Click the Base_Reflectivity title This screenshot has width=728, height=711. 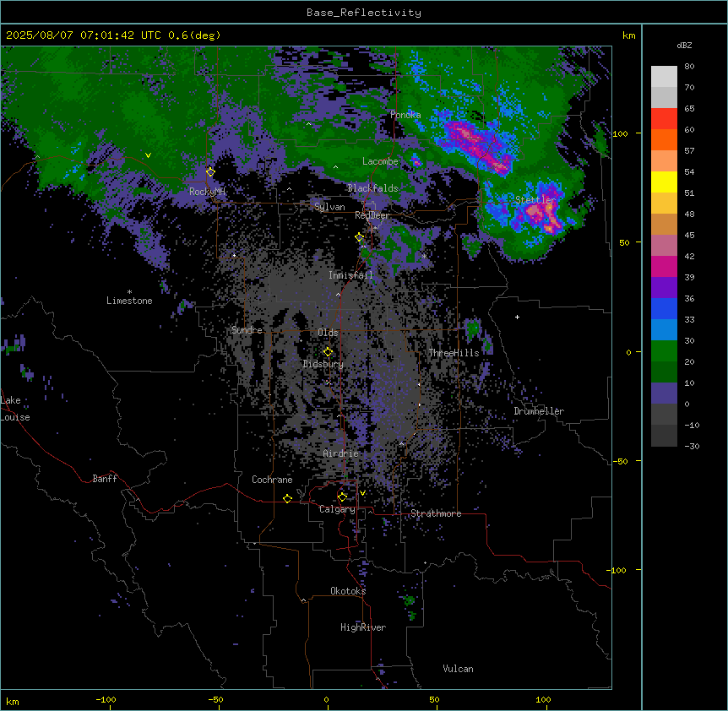(x=364, y=13)
